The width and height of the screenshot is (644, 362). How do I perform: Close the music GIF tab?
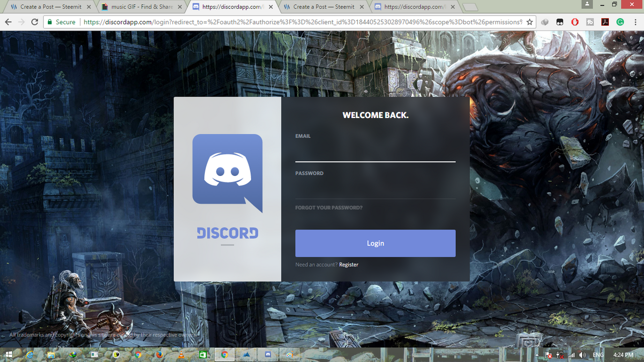[x=180, y=7]
